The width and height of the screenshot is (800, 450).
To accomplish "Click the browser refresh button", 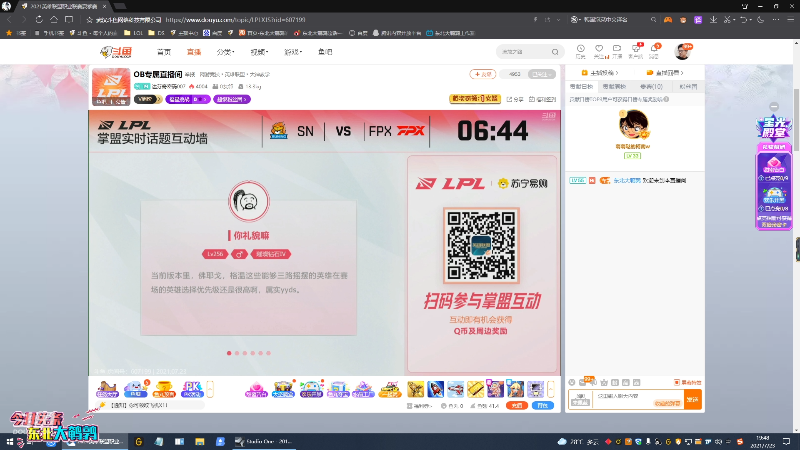I will [x=39, y=19].
